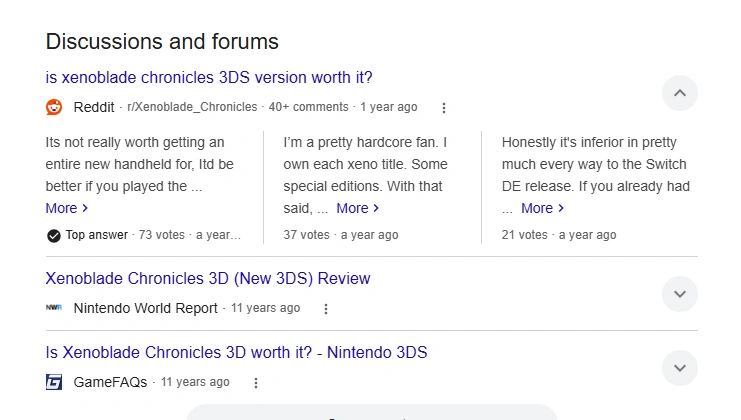Click the snippet starting 'I'm a pretty hardcore fan'
This screenshot has height=420, width=741.
point(365,175)
